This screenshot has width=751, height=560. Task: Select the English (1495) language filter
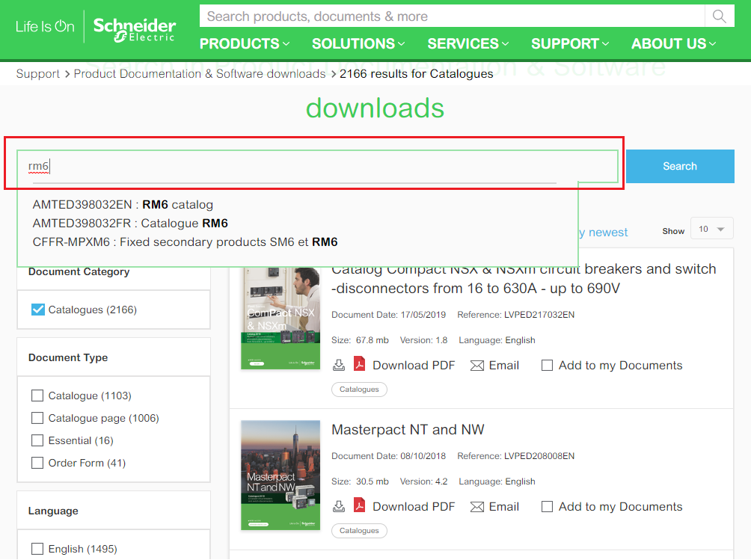coord(37,549)
